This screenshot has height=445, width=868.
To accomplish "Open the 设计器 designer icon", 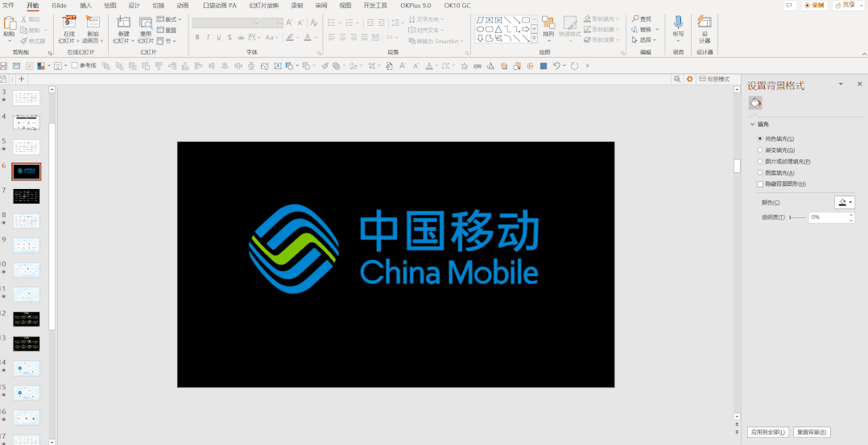I will (704, 23).
